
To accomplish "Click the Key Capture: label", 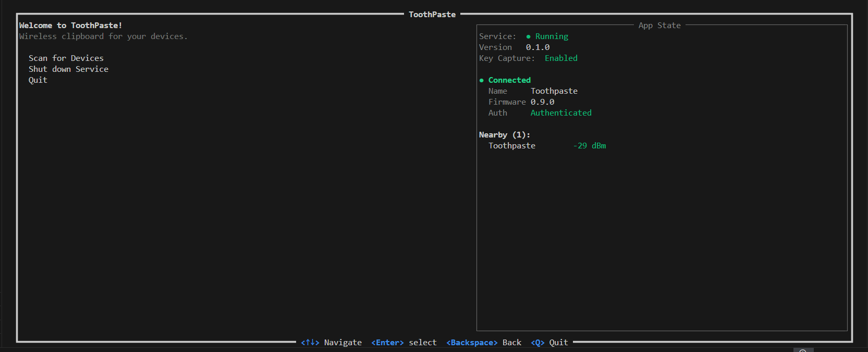I will [x=507, y=58].
